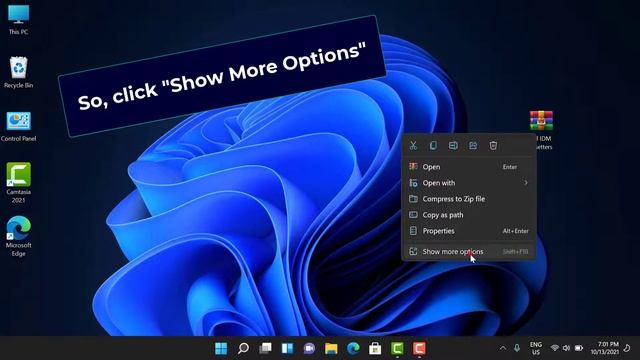Click the microphone tray icon
The image size is (640, 360).
(x=517, y=348)
